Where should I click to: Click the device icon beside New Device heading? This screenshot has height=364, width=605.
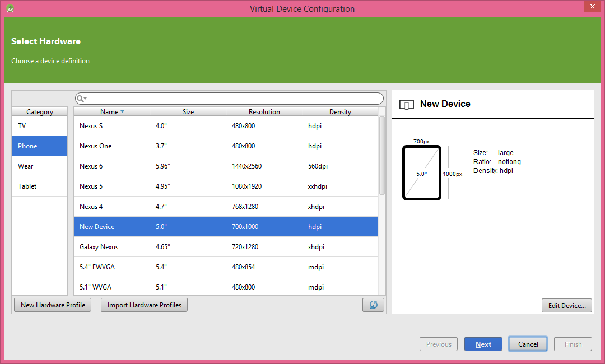(x=406, y=105)
